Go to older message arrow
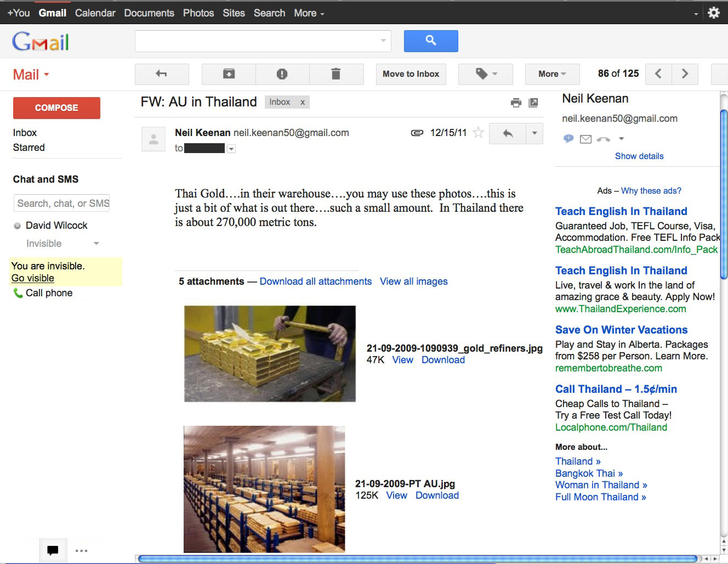The width and height of the screenshot is (728, 564). [685, 74]
